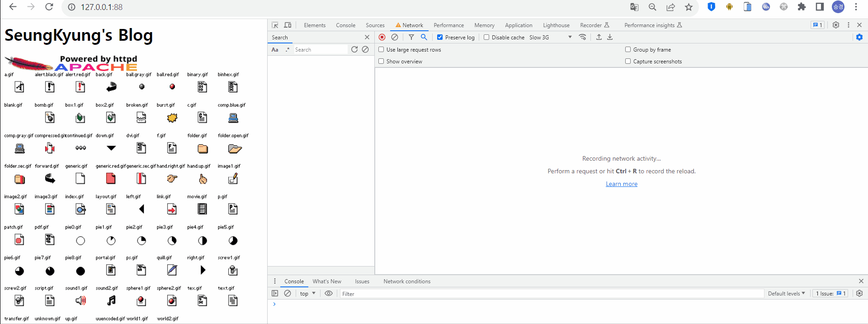Open Network conditions drawer tab
The height and width of the screenshot is (324, 868).
[407, 281]
